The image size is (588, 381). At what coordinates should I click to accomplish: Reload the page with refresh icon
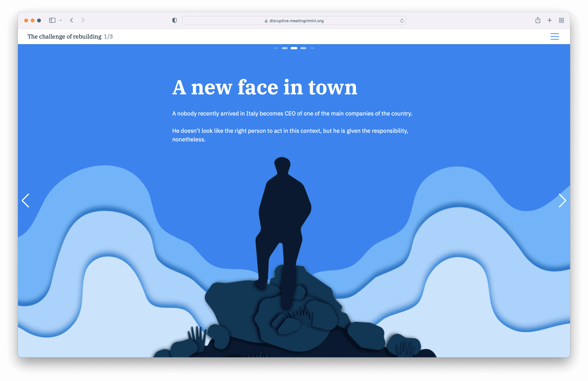(x=402, y=21)
